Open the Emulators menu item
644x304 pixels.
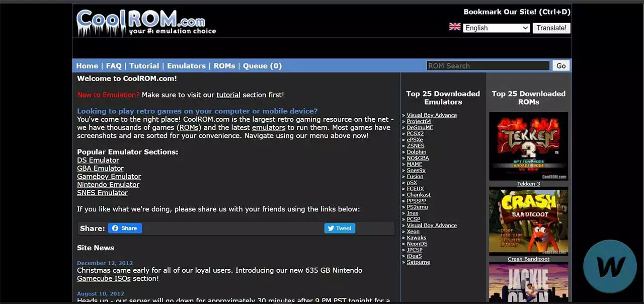click(x=186, y=66)
